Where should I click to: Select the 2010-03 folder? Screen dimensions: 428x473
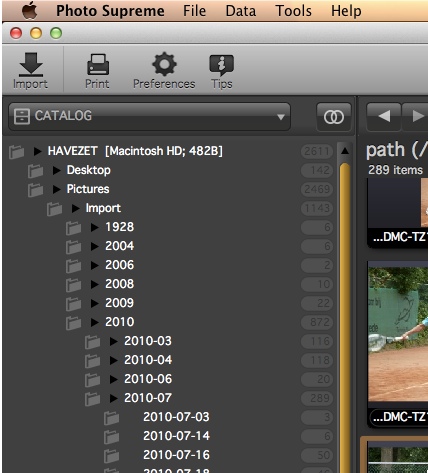[x=148, y=341]
